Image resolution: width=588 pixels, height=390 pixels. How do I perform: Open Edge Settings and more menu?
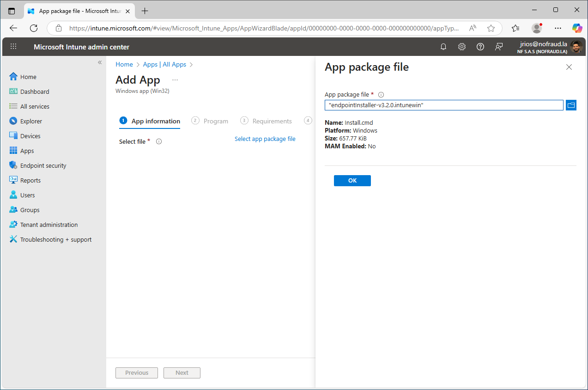click(558, 28)
